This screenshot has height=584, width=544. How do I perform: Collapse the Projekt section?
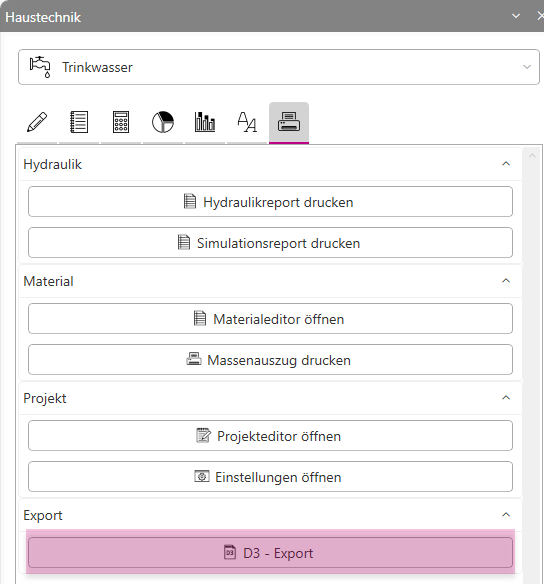(x=506, y=398)
